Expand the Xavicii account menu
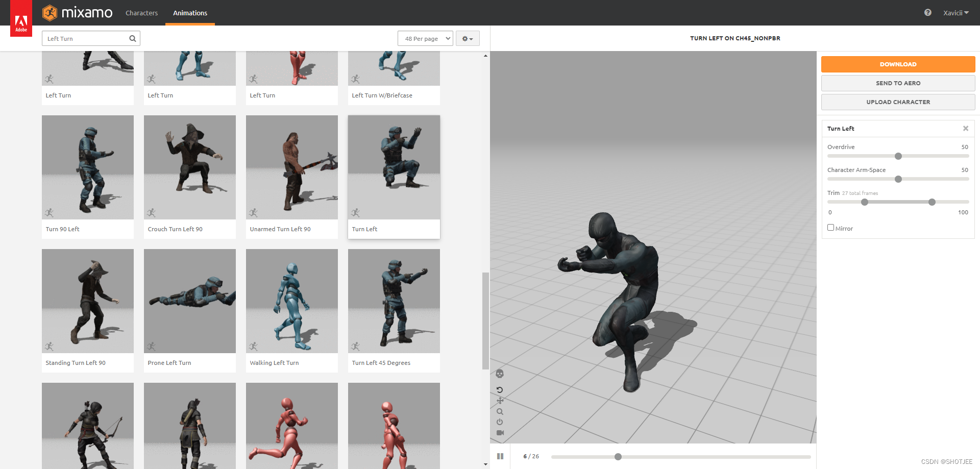980x469 pixels. tap(955, 13)
